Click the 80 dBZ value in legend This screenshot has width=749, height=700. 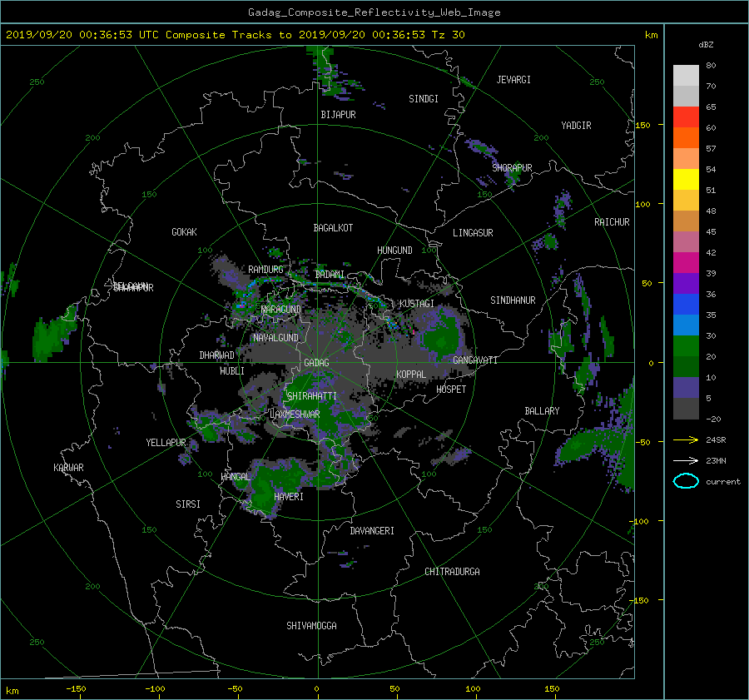click(x=711, y=66)
